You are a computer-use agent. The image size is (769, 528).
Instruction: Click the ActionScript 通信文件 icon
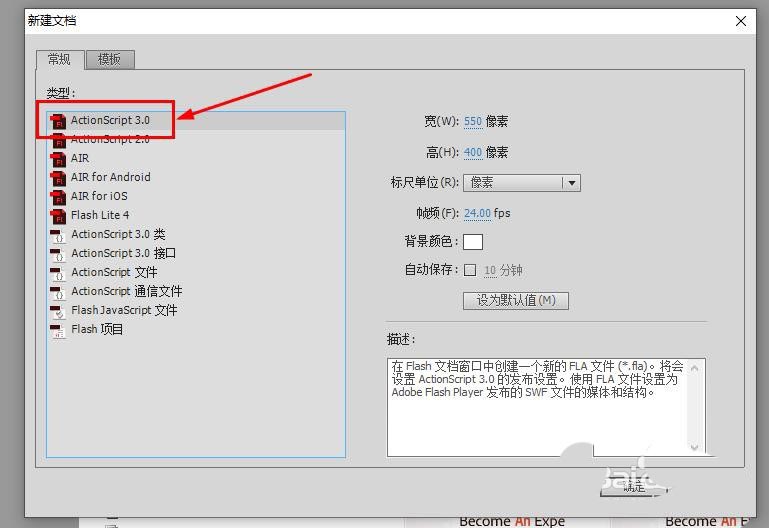click(x=58, y=292)
